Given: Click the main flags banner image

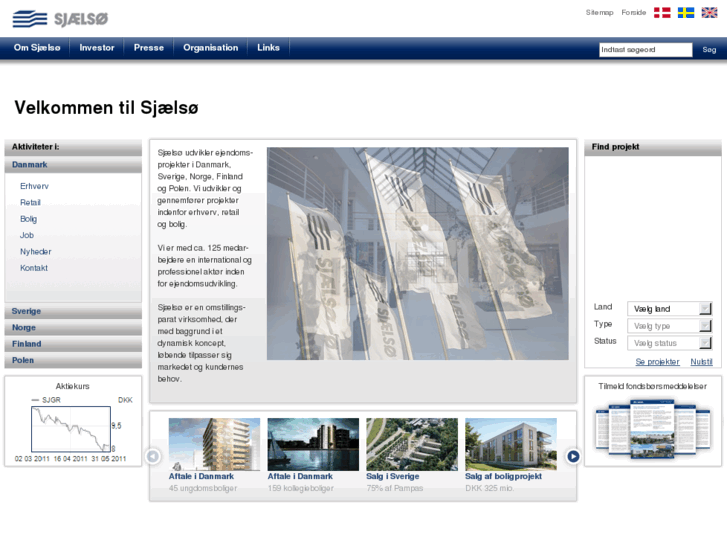Looking at the screenshot, I should tap(417, 254).
